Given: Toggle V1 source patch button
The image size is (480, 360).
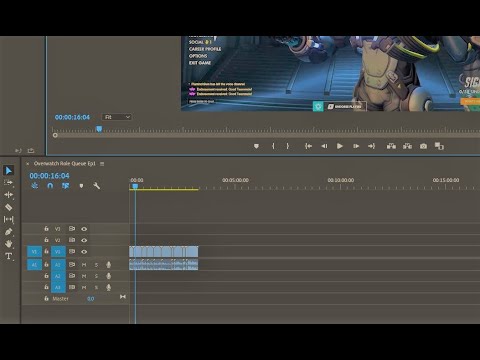Looking at the screenshot, I should [34, 252].
